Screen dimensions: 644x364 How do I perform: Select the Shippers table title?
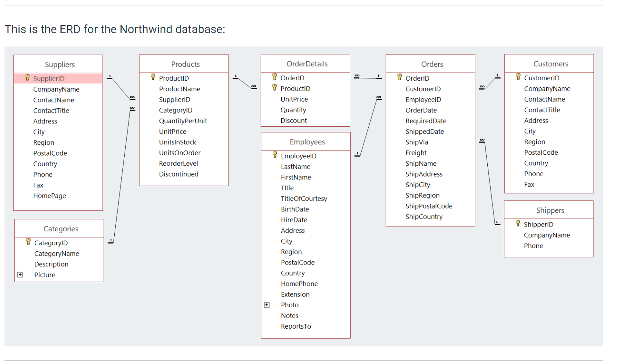[x=550, y=211]
